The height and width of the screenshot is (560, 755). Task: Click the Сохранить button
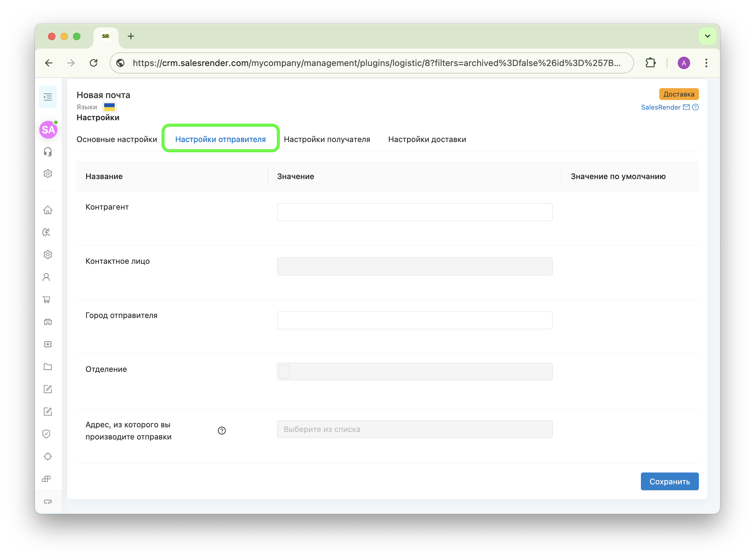click(x=669, y=481)
